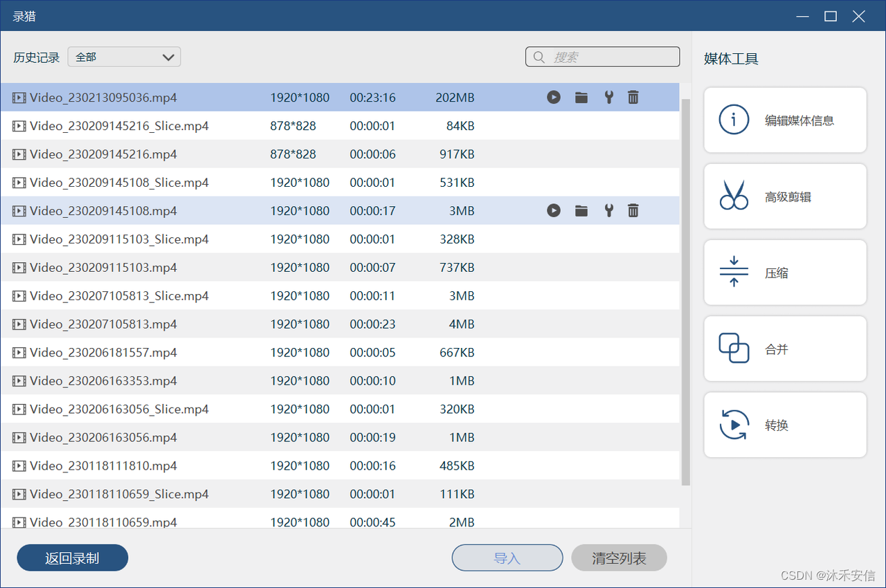Click the 667KB file size value
The image size is (886, 588).
[x=457, y=352]
